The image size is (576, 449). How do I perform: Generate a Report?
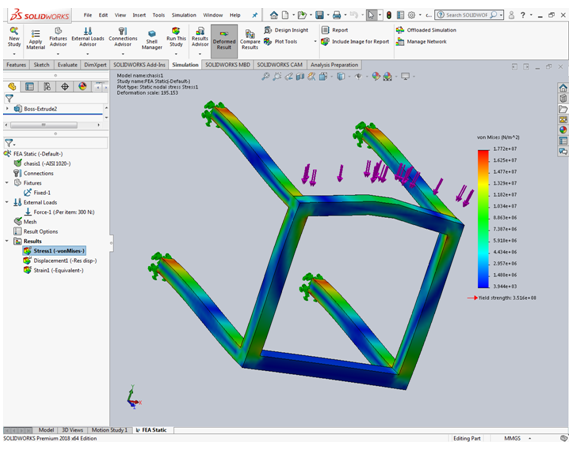[x=335, y=30]
